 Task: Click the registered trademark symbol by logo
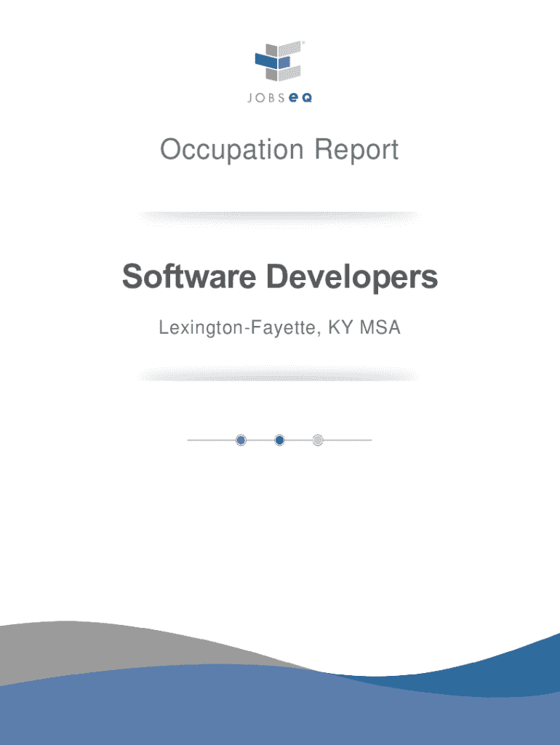tap(303, 44)
